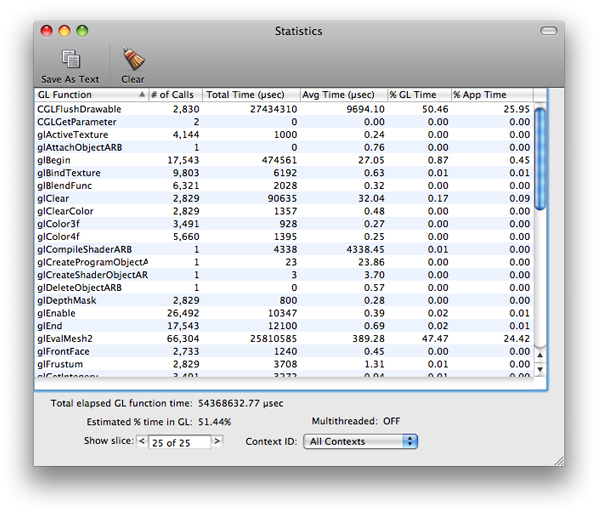This screenshot has width=598, height=513.
Task: Sort by # of Calls column
Action: pos(175,95)
